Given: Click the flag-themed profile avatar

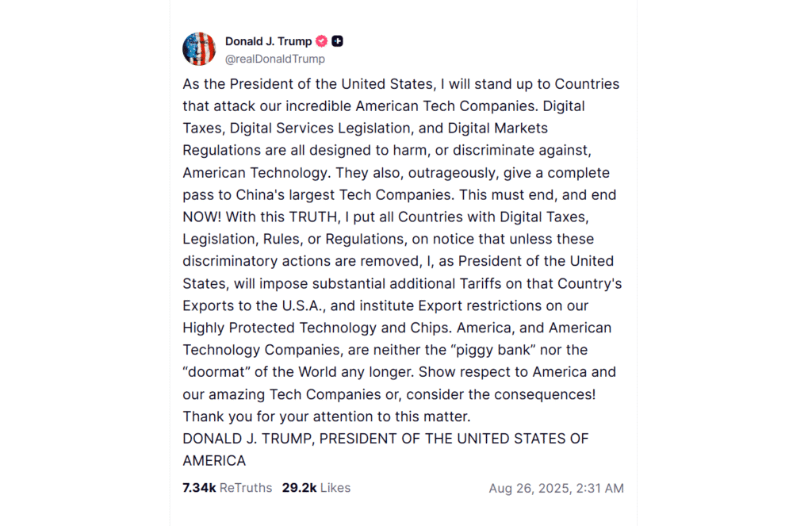Looking at the screenshot, I should [x=199, y=49].
